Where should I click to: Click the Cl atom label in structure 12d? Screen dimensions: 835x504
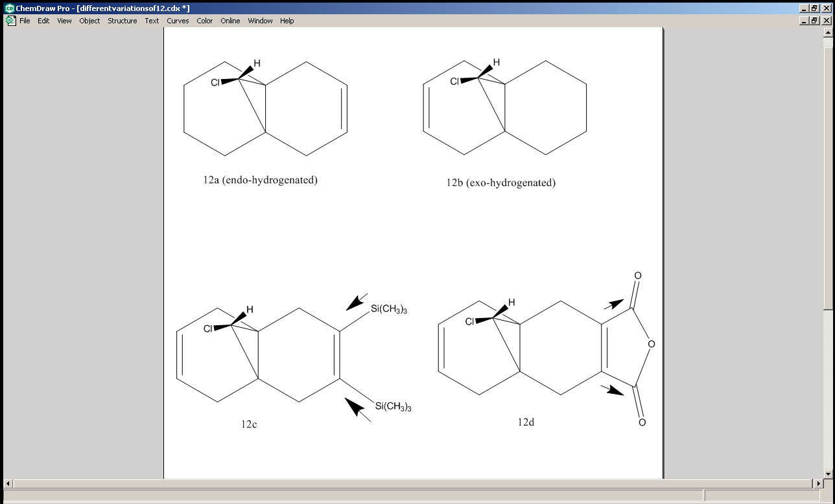click(470, 321)
